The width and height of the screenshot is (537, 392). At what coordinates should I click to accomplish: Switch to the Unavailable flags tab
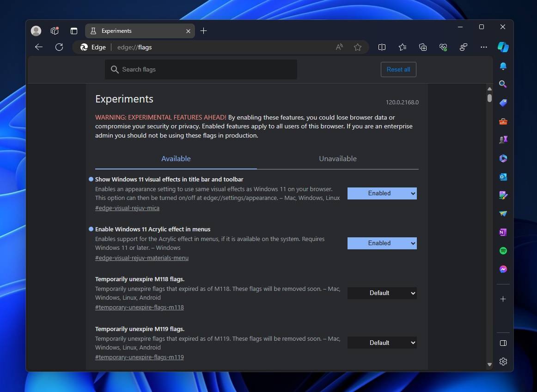[x=337, y=158]
